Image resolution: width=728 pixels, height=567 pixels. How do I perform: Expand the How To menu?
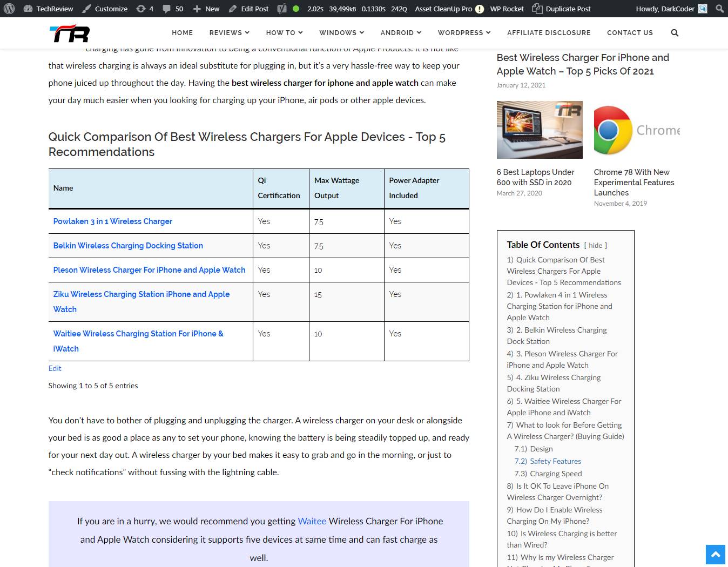click(284, 33)
